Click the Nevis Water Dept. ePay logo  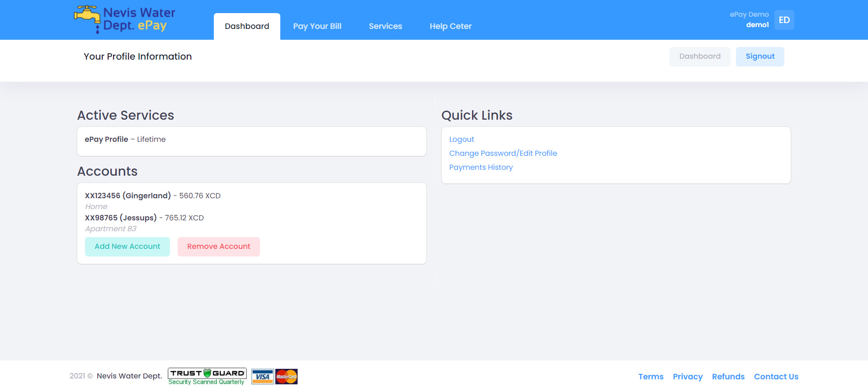pyautogui.click(x=125, y=20)
